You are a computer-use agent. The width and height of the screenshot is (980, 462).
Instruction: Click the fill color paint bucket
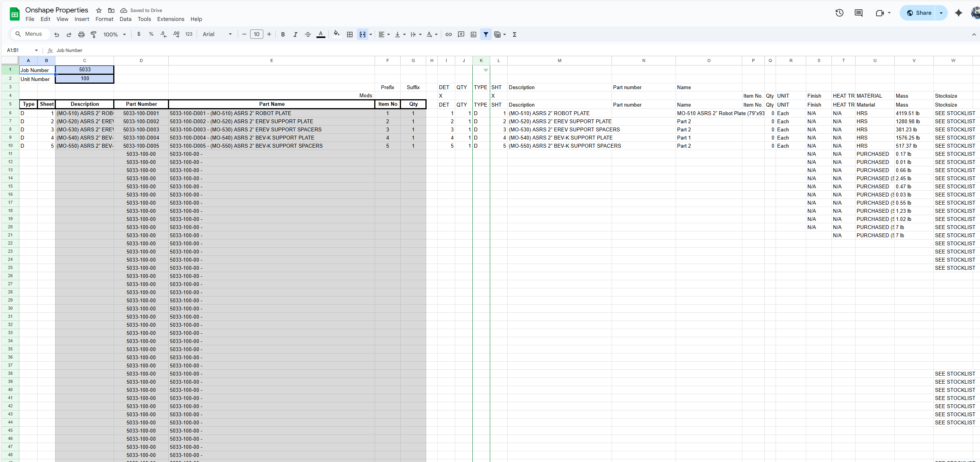[336, 34]
